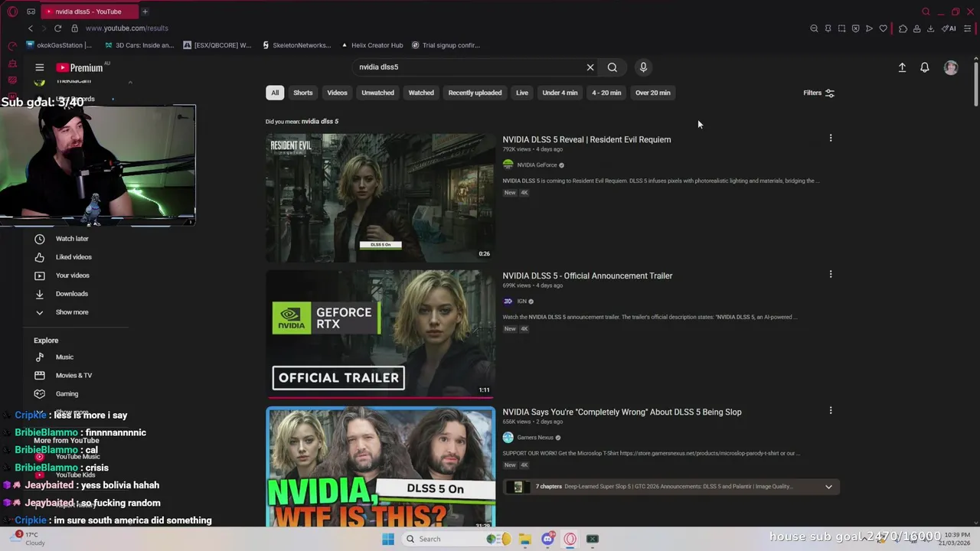
Task: Open the Opera menu logo
Action: pyautogui.click(x=12, y=11)
